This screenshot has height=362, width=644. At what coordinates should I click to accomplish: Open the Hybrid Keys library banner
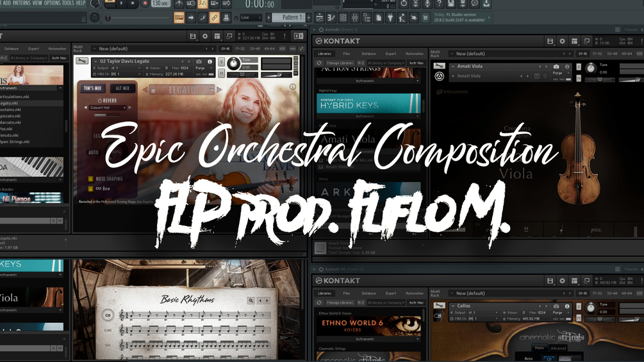point(368,103)
